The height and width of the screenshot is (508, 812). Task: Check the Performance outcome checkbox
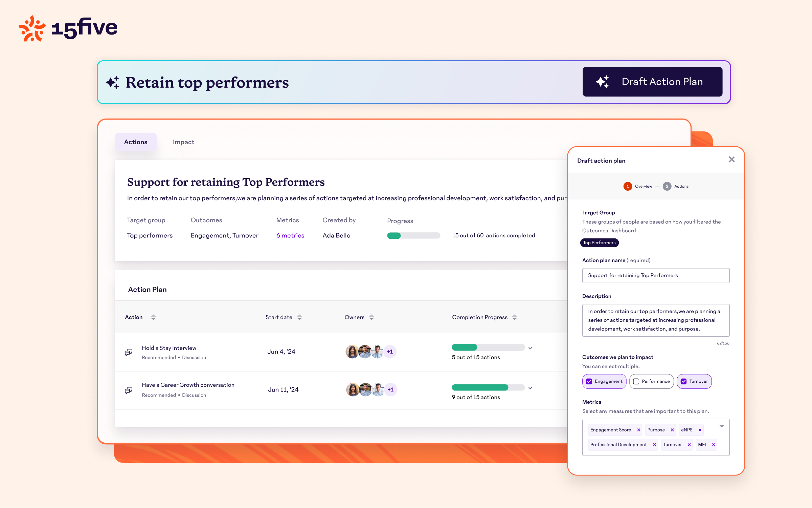pos(636,381)
